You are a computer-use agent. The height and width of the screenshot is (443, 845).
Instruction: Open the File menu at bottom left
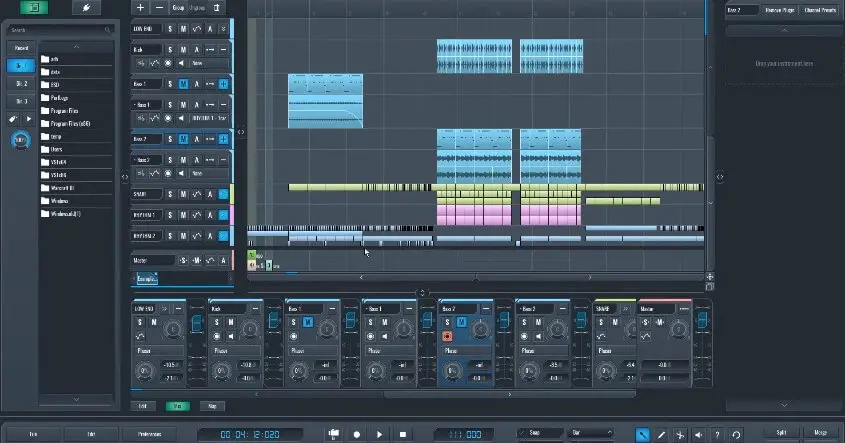click(33, 434)
